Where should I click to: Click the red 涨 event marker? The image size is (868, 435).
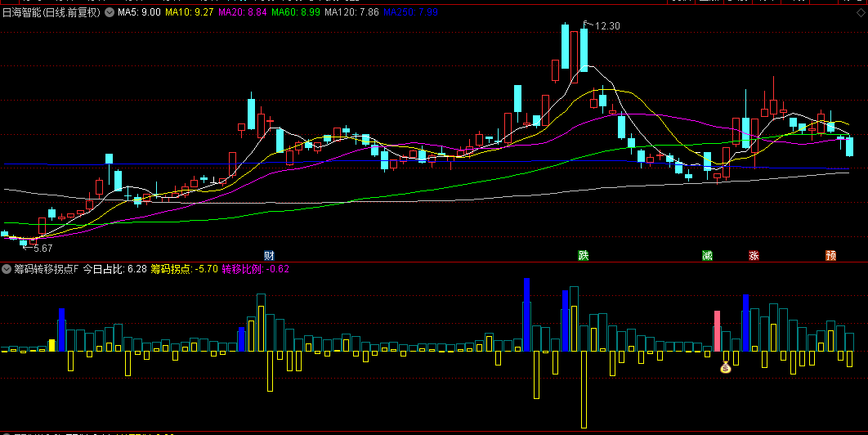[x=754, y=255]
